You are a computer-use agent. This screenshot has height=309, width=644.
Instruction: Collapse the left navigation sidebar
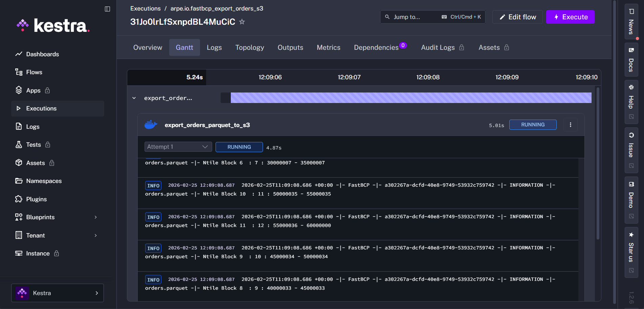[x=107, y=9]
